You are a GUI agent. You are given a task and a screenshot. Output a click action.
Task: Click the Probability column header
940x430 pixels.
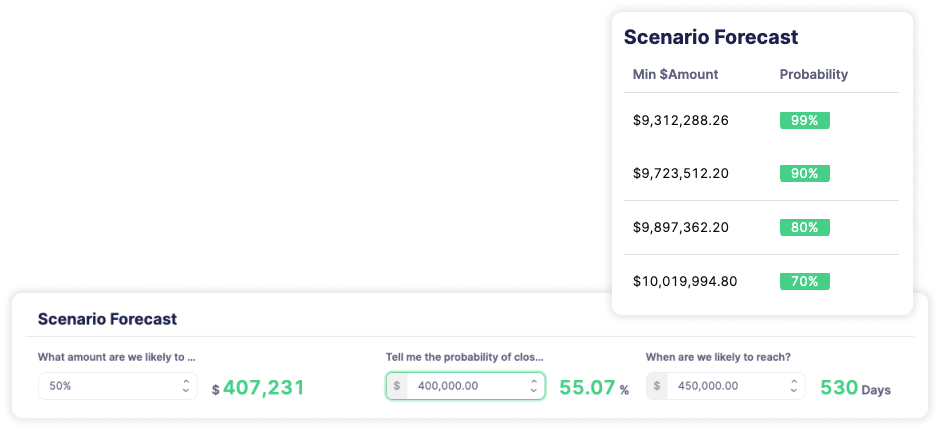click(814, 74)
